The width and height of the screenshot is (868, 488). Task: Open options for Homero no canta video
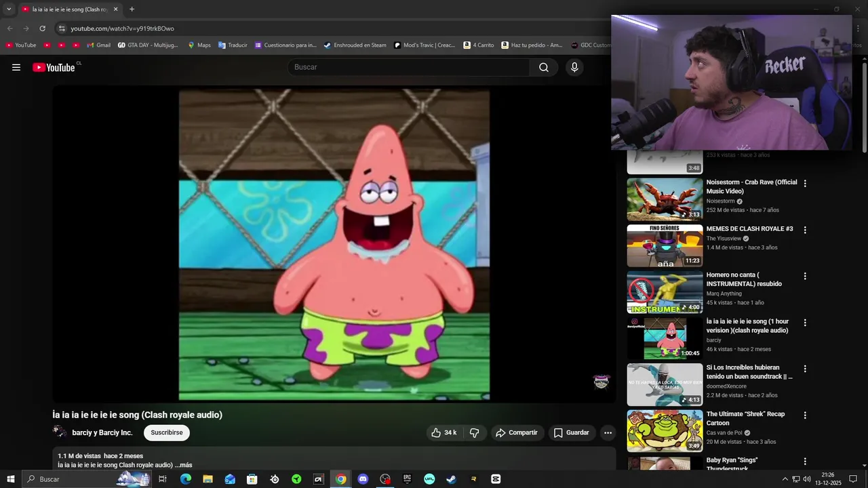coord(805,277)
